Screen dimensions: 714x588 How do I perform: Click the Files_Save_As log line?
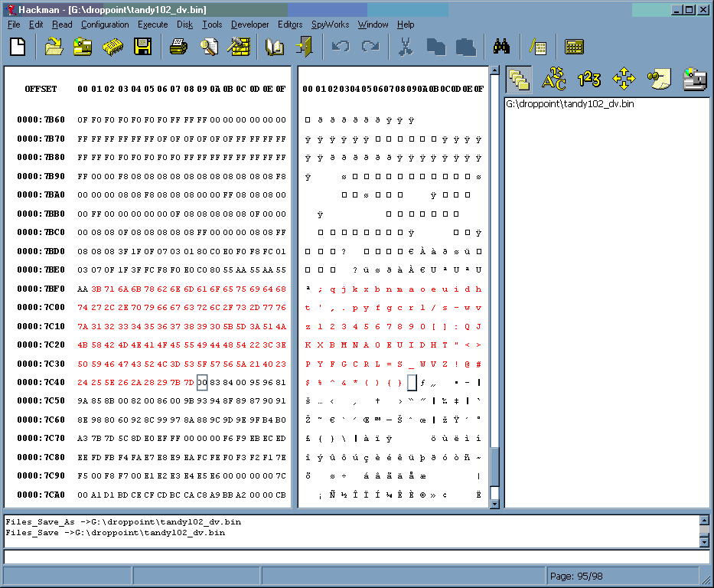pyautogui.click(x=123, y=522)
